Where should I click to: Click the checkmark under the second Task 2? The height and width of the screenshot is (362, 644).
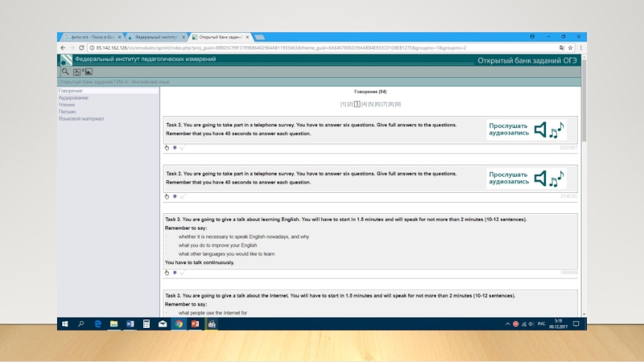pos(183,196)
